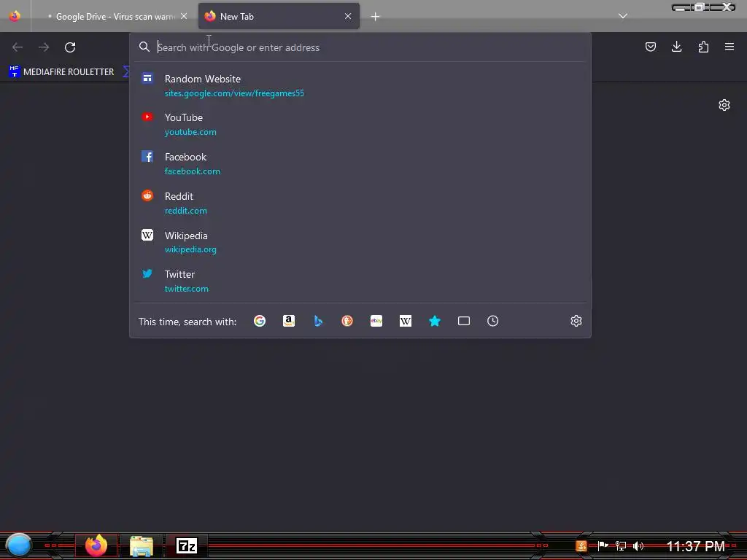Open MEDIAFIRE ROULETTER bookmark
747x560 pixels.
coord(61,72)
